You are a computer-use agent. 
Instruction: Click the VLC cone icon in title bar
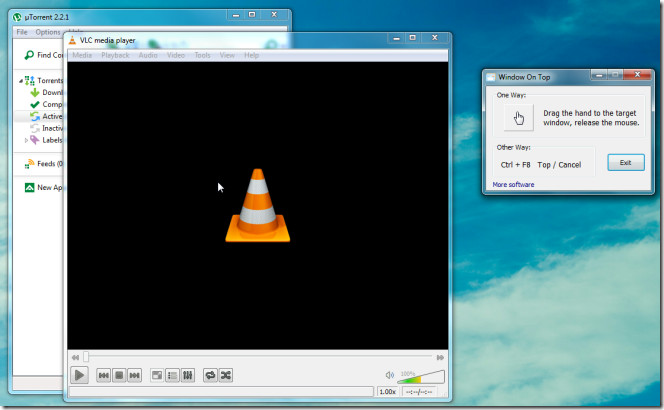pyautogui.click(x=72, y=40)
